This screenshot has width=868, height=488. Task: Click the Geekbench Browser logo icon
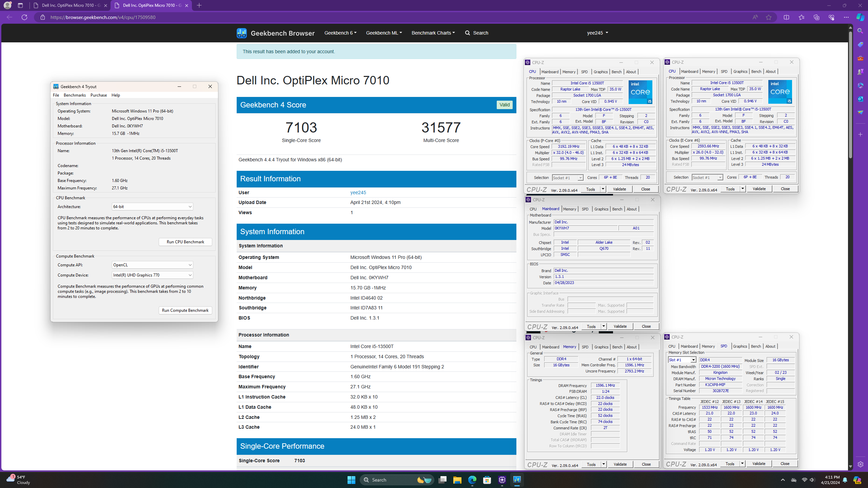tap(242, 33)
